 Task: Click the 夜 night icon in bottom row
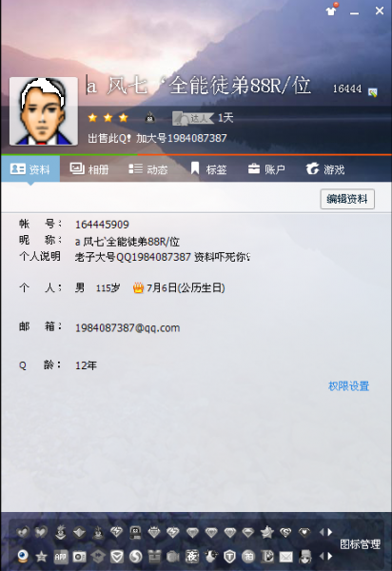point(192,556)
